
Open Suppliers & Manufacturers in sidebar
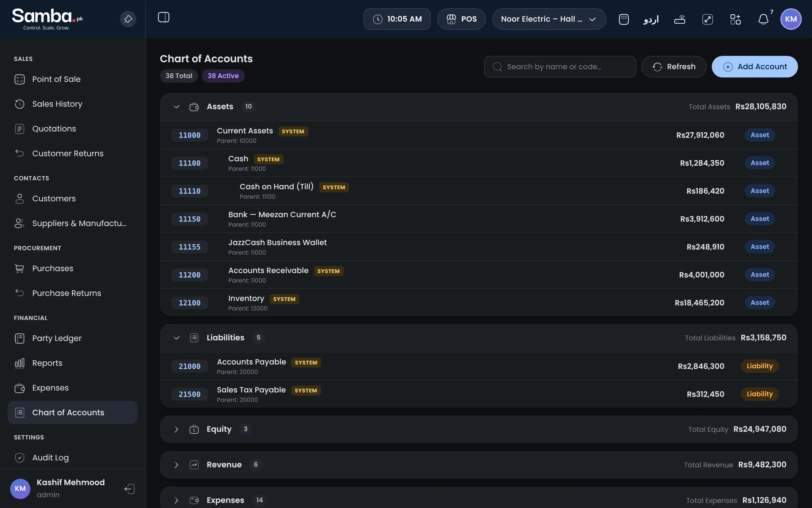(72, 223)
